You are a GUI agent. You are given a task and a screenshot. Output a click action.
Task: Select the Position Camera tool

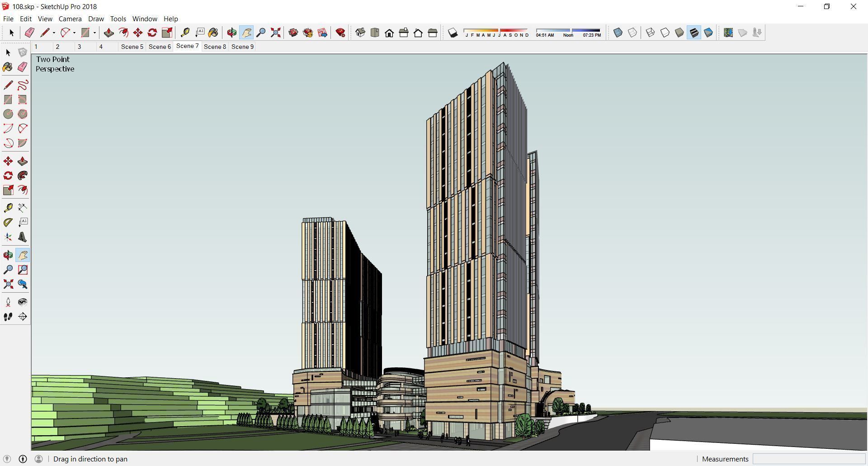(x=8, y=302)
